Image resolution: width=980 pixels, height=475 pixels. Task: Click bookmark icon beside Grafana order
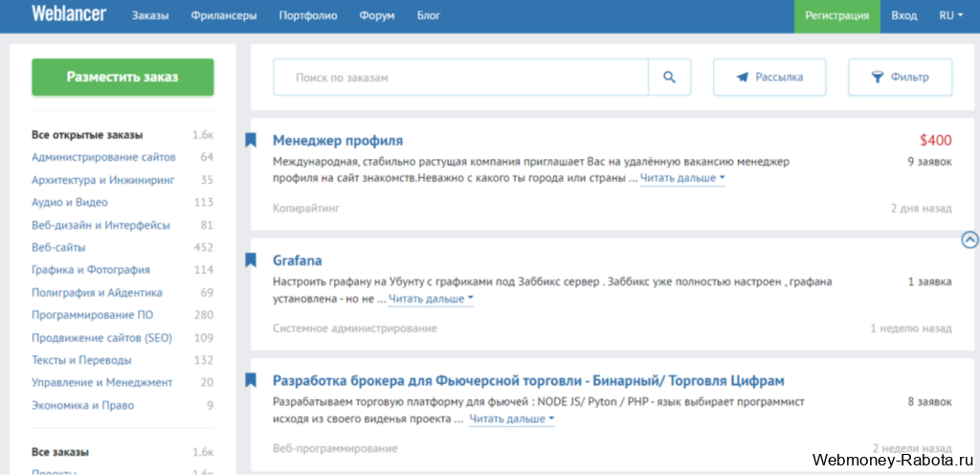click(x=251, y=260)
